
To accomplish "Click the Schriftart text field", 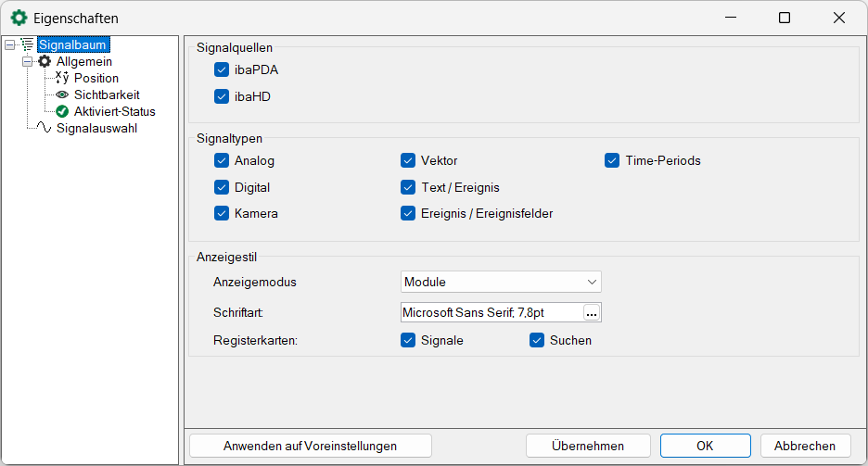I will (x=491, y=313).
